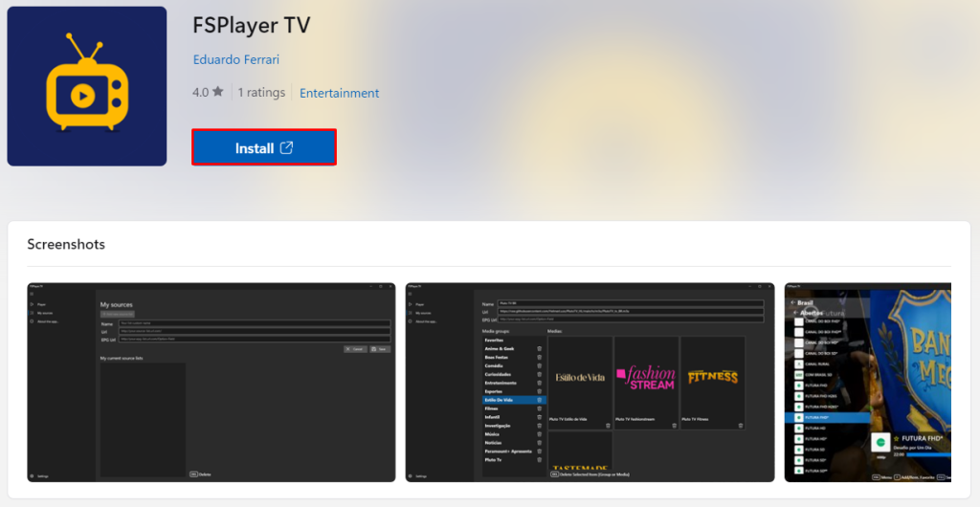Click Cancel button in My sources screenshot
This screenshot has width=980, height=507.
(354, 349)
